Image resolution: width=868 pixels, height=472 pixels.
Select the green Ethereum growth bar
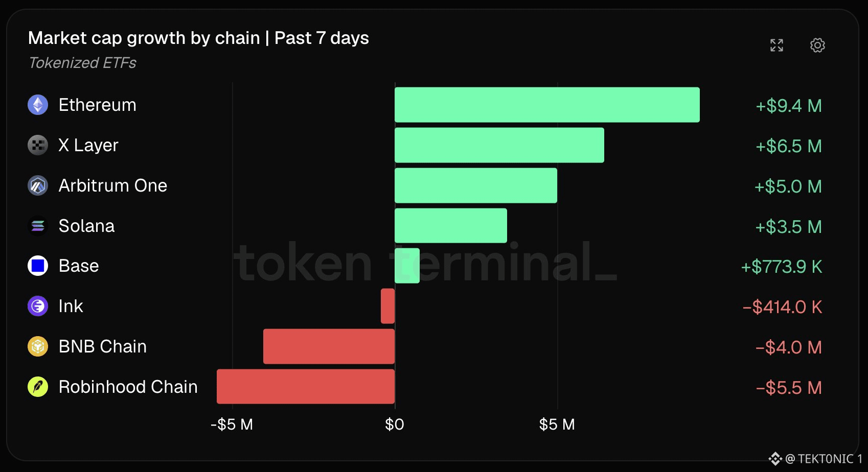[547, 105]
